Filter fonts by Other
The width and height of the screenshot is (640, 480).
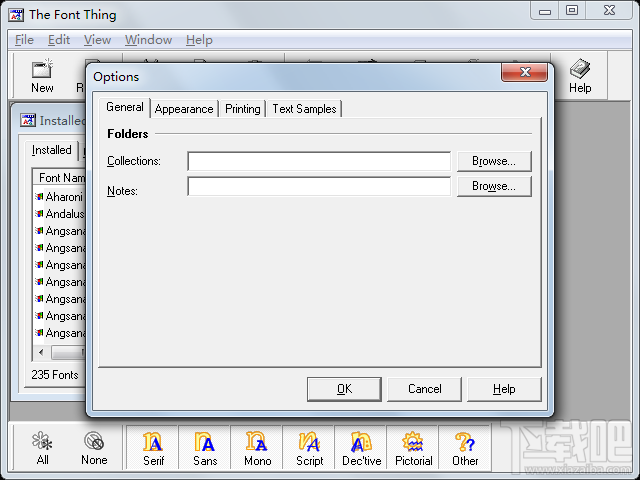coord(465,449)
